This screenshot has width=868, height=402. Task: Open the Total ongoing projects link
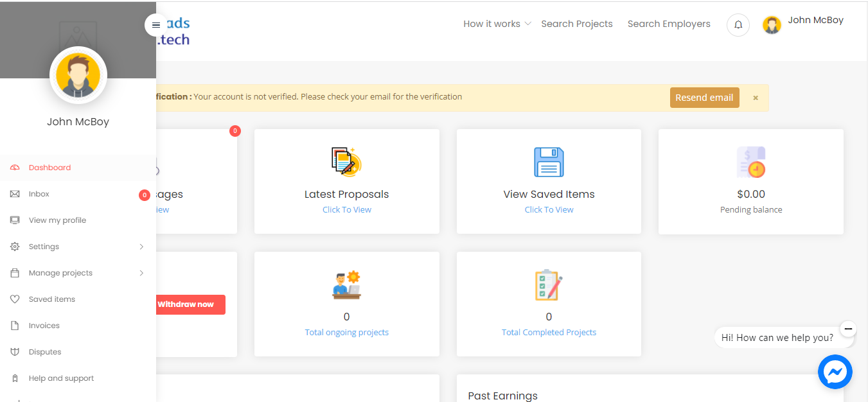point(347,332)
